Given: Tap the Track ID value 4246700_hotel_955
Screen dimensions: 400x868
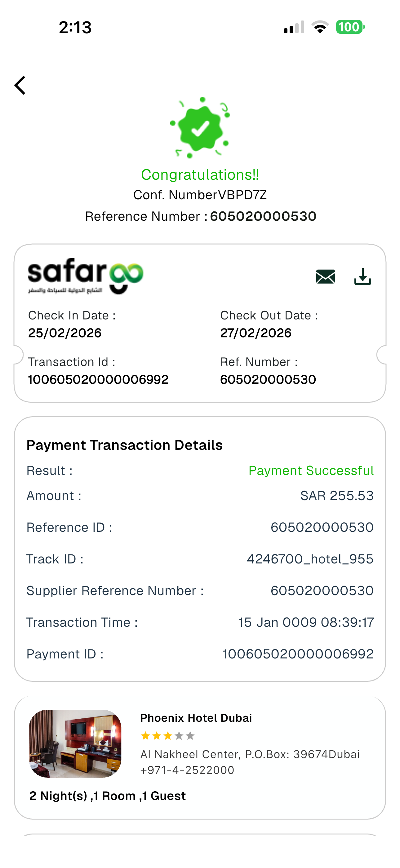Looking at the screenshot, I should (310, 559).
